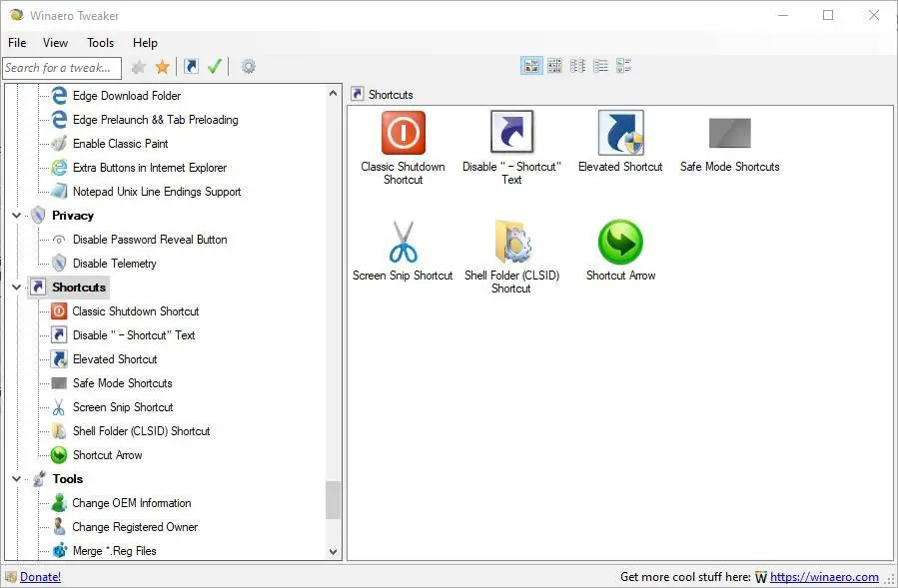
Task: Select the Privacy category node
Action: (x=73, y=216)
